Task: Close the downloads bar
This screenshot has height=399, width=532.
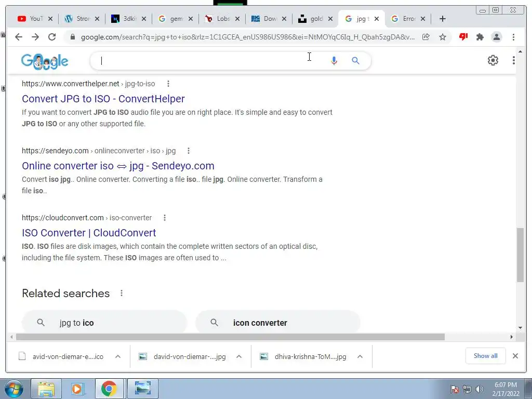Action: tap(515, 356)
